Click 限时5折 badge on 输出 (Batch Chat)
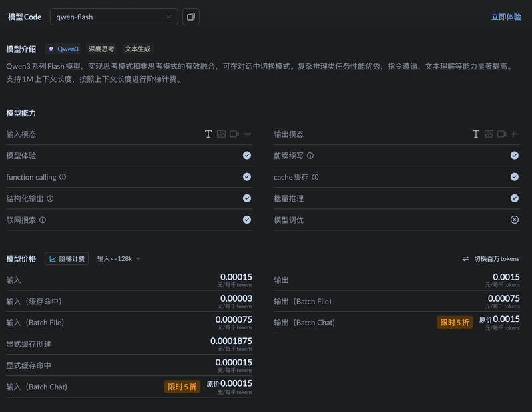Viewport: 532px width, 412px height. [455, 323]
